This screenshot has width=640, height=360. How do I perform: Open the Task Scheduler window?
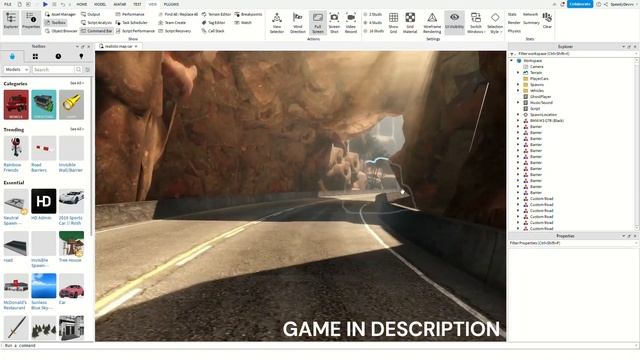point(131,22)
